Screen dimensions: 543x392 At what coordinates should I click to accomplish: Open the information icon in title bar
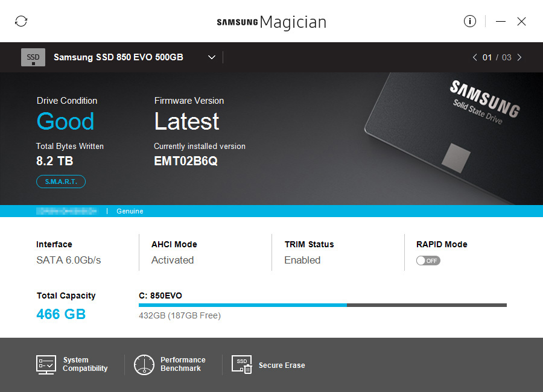(469, 21)
